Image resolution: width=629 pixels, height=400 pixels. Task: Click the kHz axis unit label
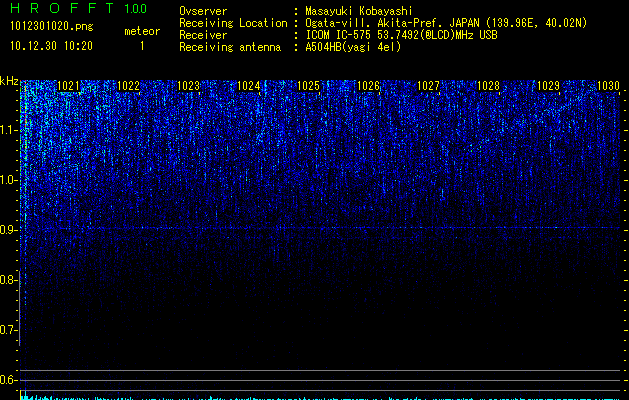click(9, 81)
